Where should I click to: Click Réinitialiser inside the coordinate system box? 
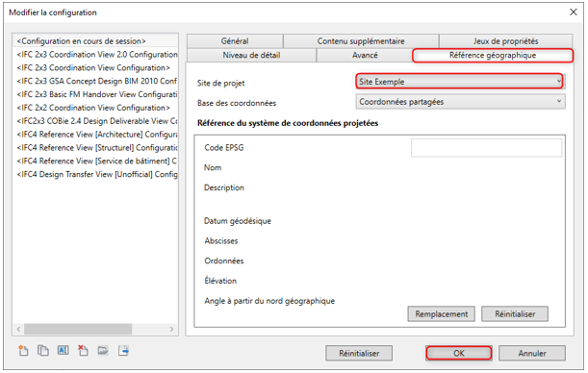coord(515,313)
